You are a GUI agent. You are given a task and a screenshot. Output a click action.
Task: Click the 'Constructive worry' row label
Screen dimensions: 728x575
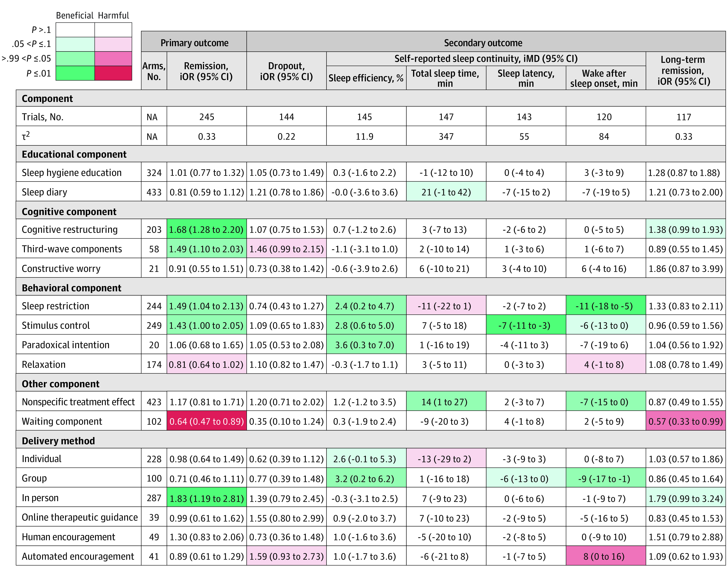point(61,268)
